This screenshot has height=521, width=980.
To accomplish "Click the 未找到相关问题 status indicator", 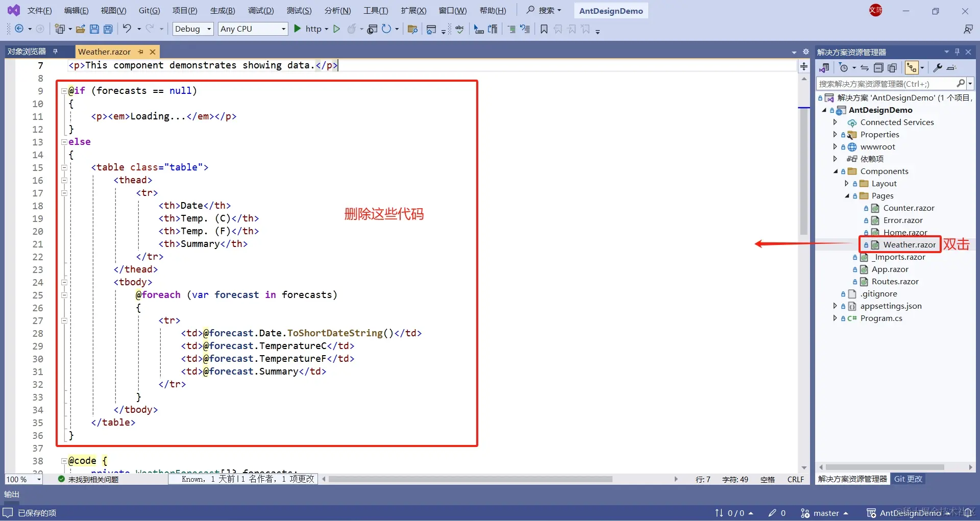I will [88, 479].
